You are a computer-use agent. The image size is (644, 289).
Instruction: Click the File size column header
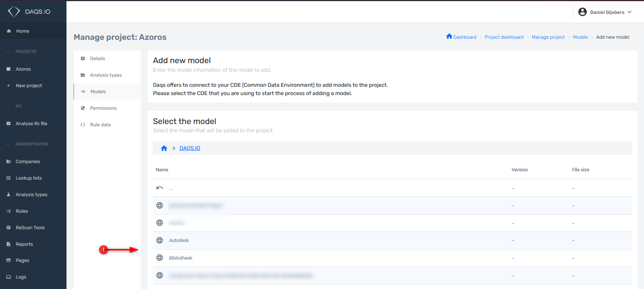581,170
